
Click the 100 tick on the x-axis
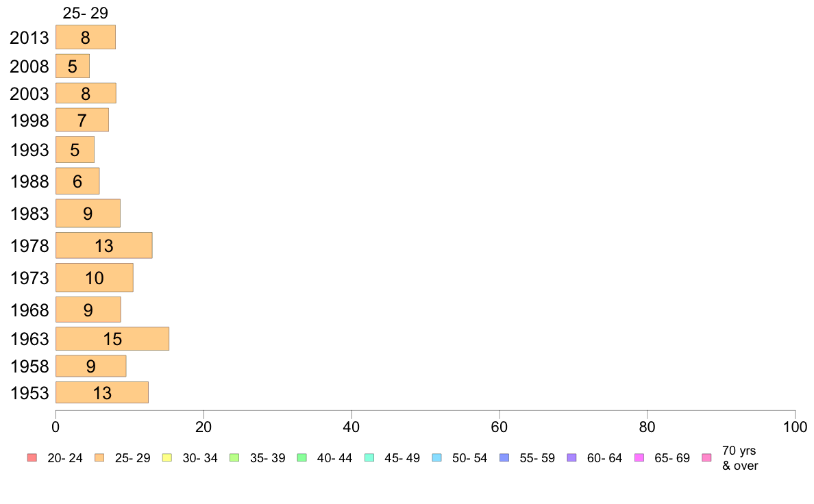pyautogui.click(x=795, y=427)
